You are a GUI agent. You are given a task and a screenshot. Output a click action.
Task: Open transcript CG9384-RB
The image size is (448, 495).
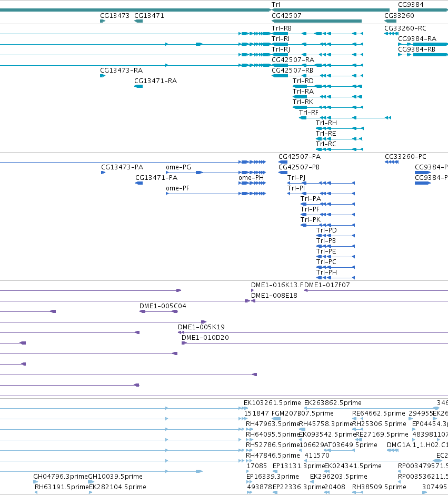click(x=416, y=49)
